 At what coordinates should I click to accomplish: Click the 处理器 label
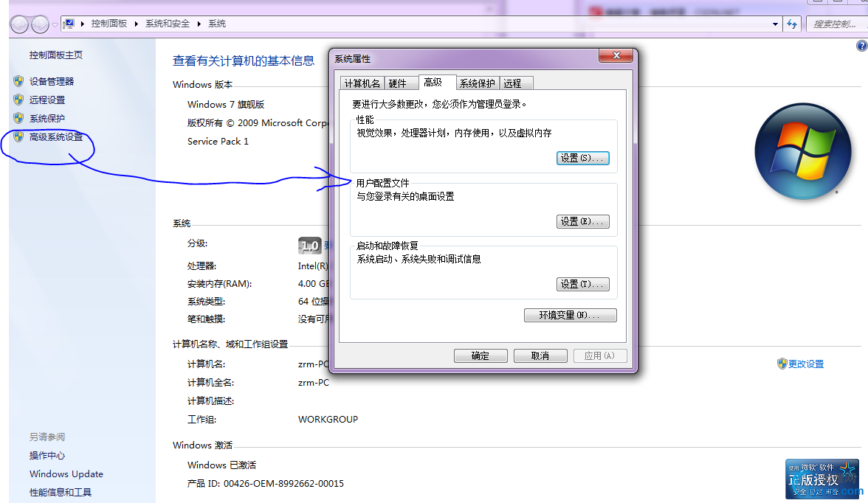tap(202, 266)
